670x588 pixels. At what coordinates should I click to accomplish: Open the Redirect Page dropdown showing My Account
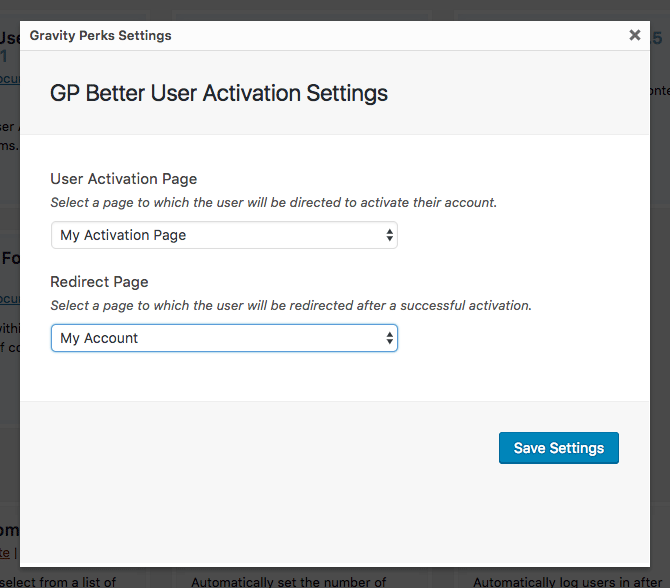pyautogui.click(x=224, y=338)
